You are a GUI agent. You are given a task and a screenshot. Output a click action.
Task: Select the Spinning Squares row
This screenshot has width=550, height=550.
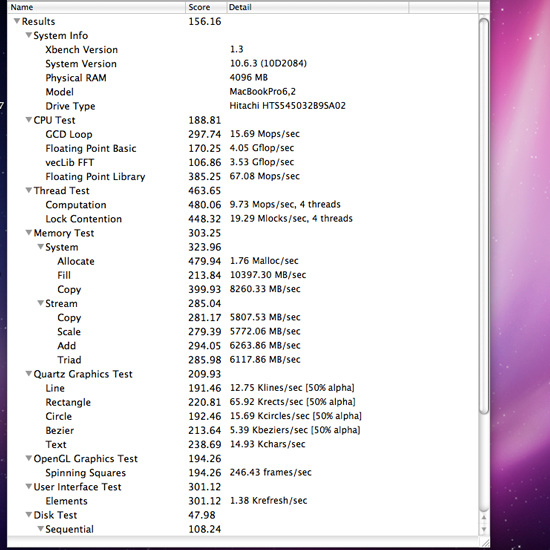click(242, 472)
